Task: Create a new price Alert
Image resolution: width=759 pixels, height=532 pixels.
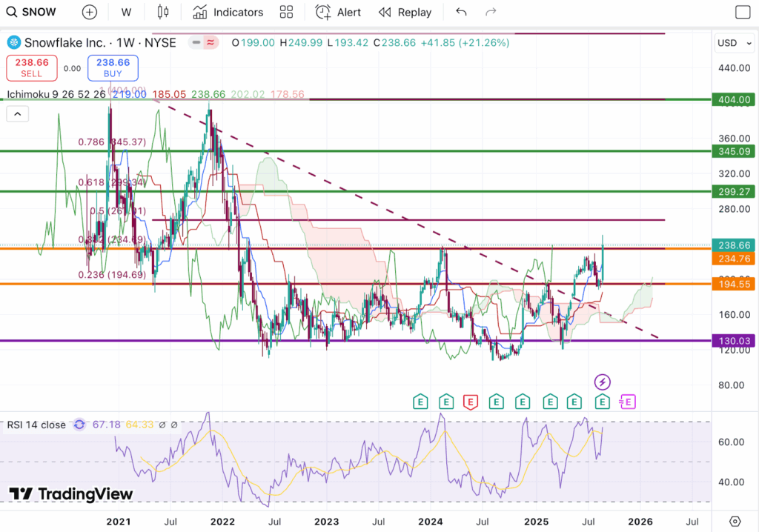Action: coord(338,12)
